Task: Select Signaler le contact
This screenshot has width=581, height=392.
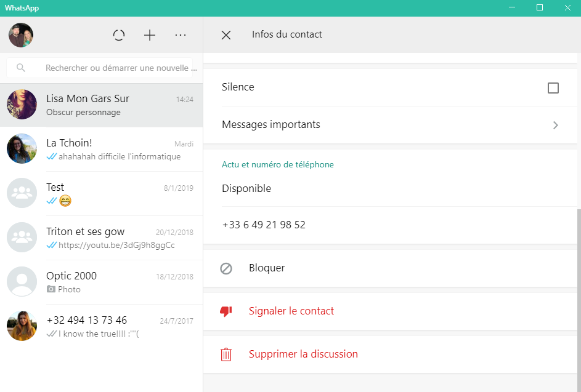Action: [x=291, y=311]
